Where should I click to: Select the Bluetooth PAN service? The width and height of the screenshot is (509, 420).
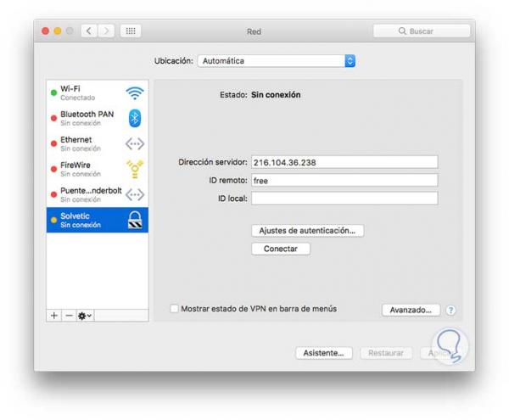coord(98,118)
